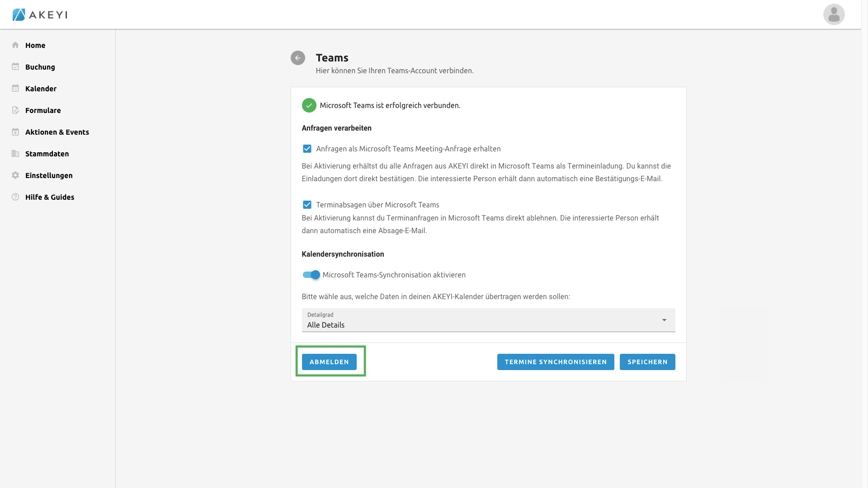
Task: Click the Formulare document icon
Action: coord(15,110)
